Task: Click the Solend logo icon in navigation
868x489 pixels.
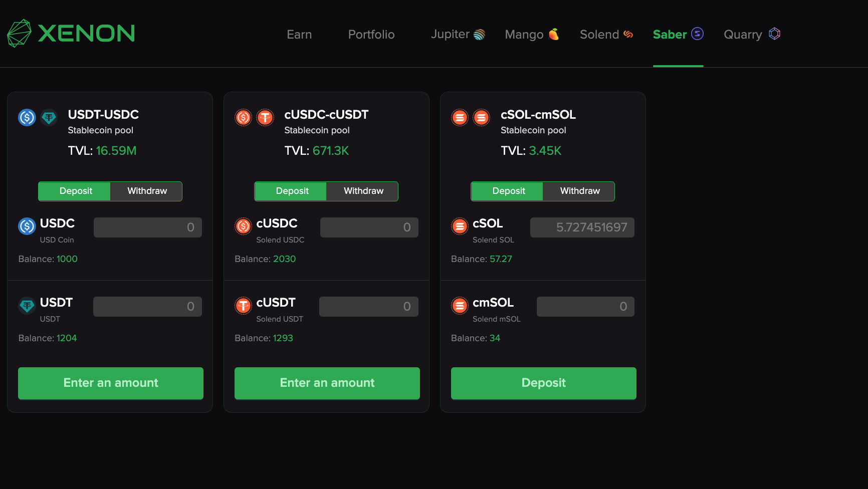Action: click(628, 34)
